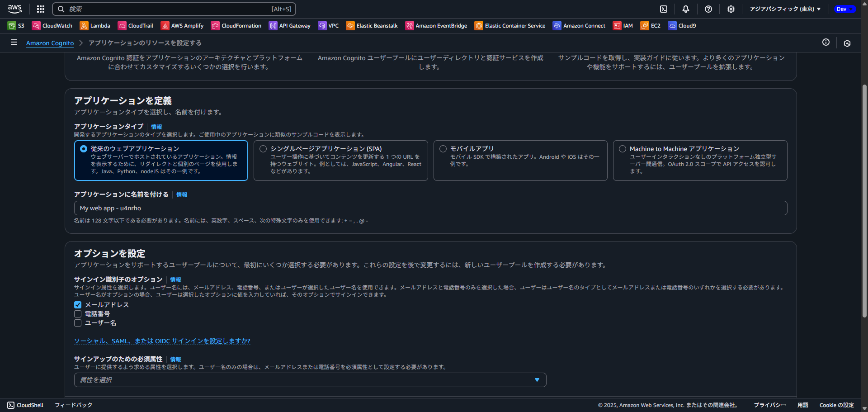Open the AWS Amplify favorite shortcut

coord(182,26)
